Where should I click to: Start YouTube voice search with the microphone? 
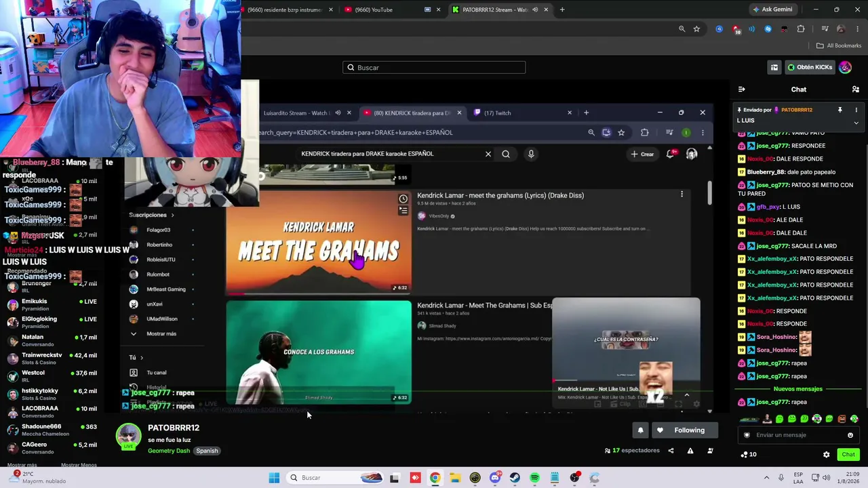pos(531,154)
